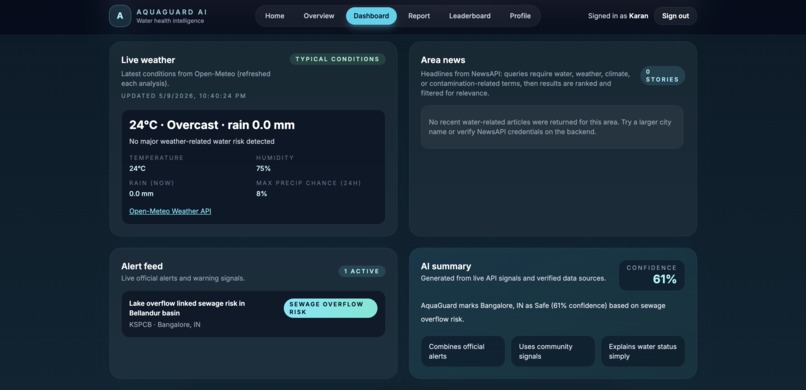Select the Uses community signals chip

point(553,351)
